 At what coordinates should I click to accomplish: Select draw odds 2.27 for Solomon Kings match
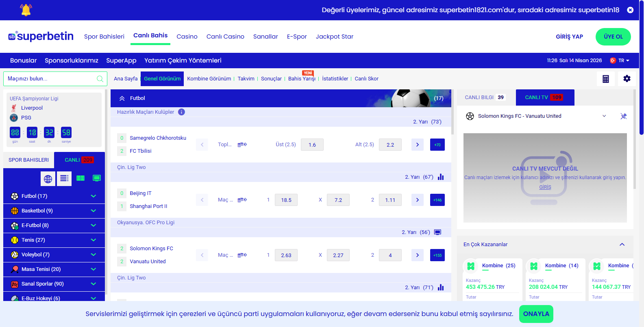(338, 255)
